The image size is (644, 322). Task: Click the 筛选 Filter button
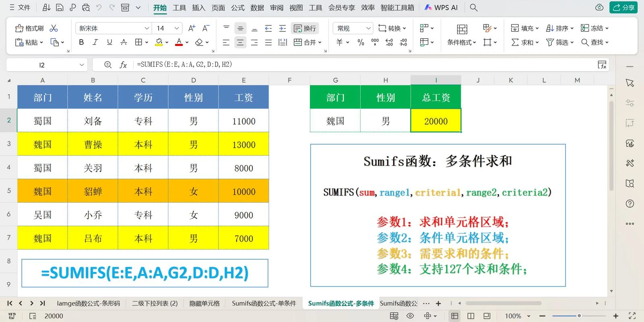[559, 42]
